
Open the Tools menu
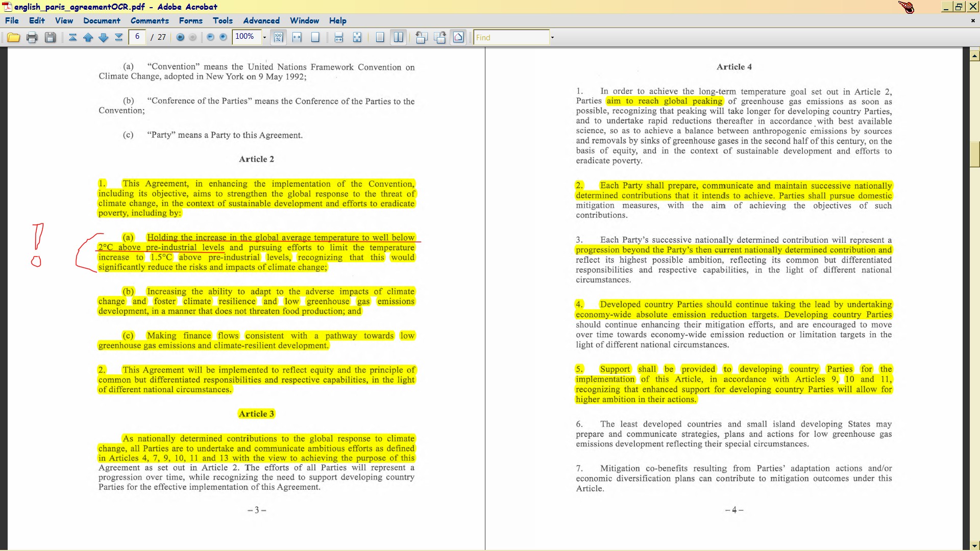(223, 20)
